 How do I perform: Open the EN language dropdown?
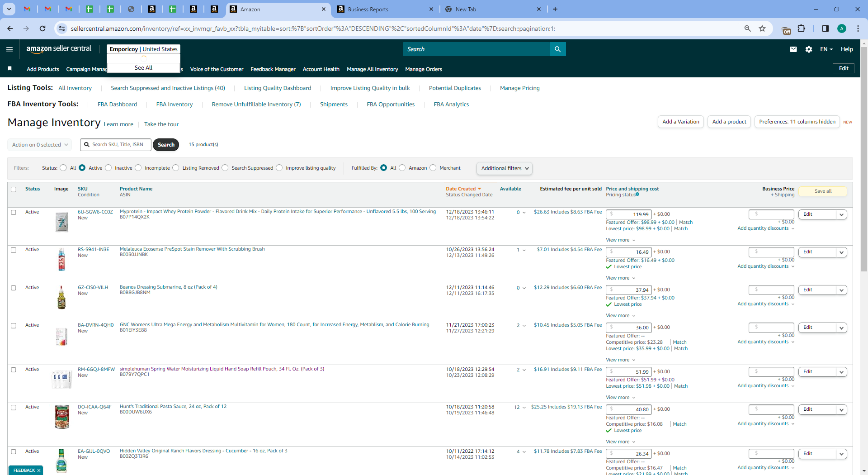click(x=826, y=49)
